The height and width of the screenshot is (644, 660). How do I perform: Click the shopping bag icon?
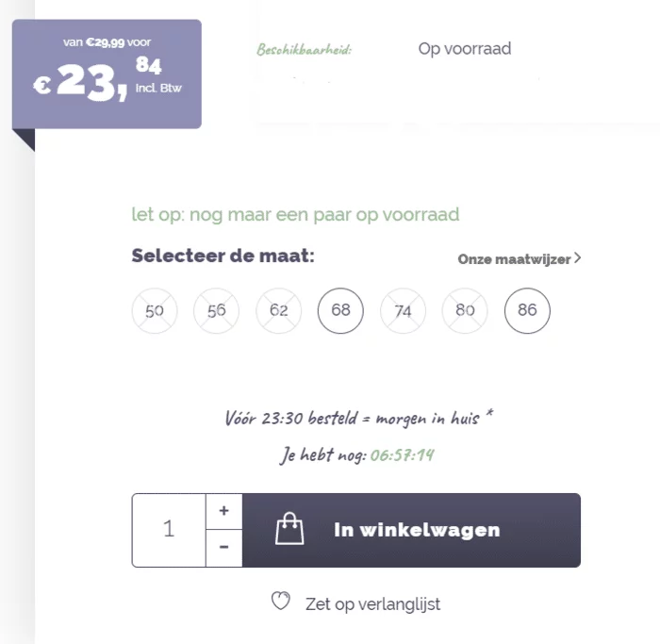click(289, 530)
